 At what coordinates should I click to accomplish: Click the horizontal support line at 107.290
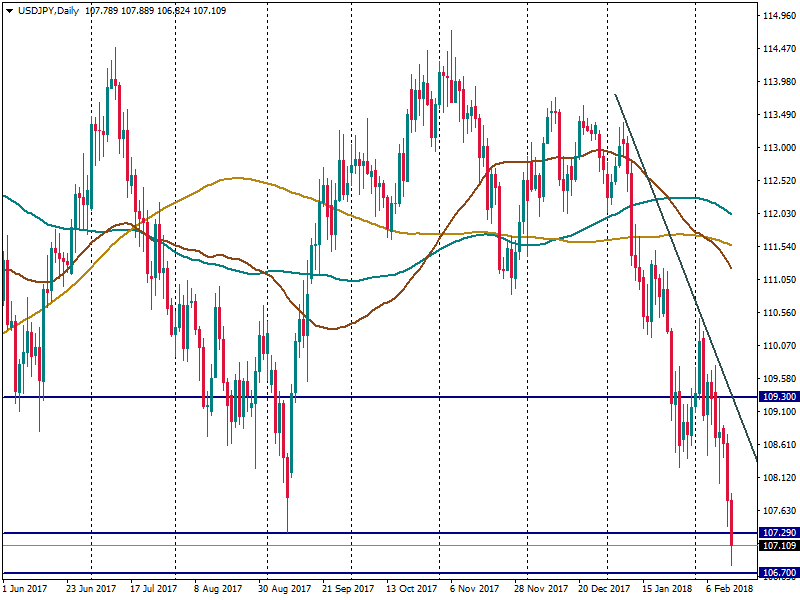400,533
